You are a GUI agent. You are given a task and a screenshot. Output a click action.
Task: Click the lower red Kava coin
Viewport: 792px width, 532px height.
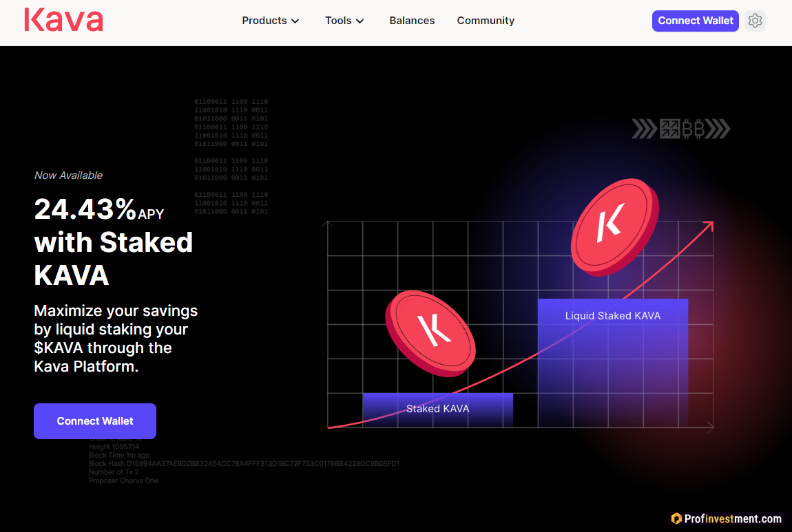[x=430, y=334]
